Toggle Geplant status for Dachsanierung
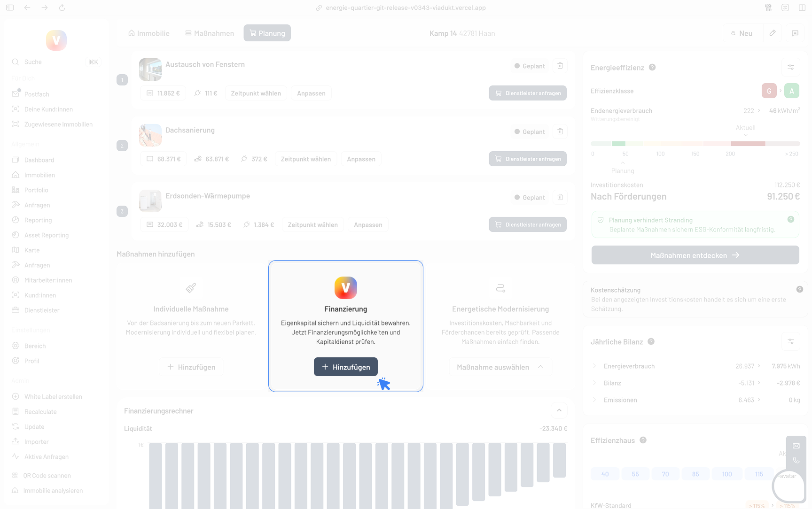This screenshot has width=812, height=509. [530, 132]
